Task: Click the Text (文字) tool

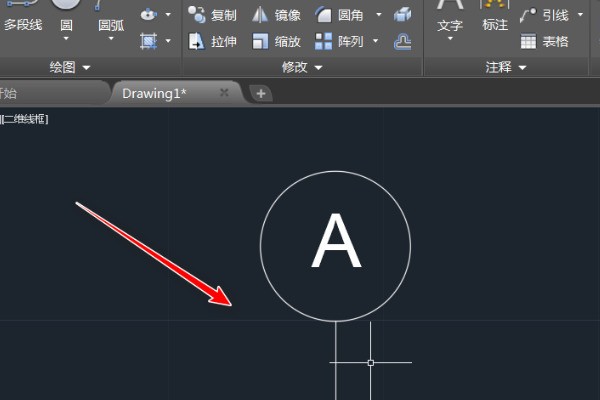Action: (450, 17)
